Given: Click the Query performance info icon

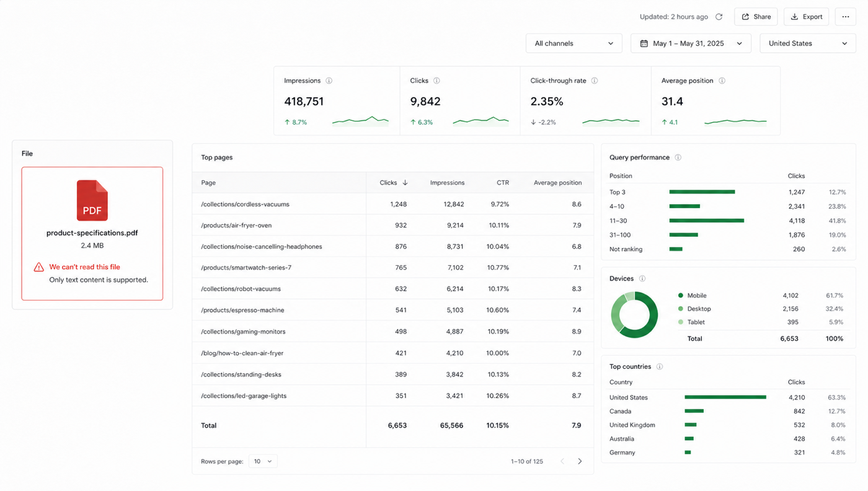Looking at the screenshot, I should point(678,157).
